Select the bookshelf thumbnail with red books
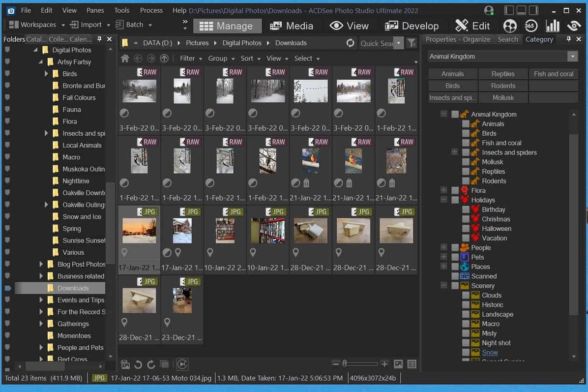Screen dimensions: 588x392 (268, 231)
